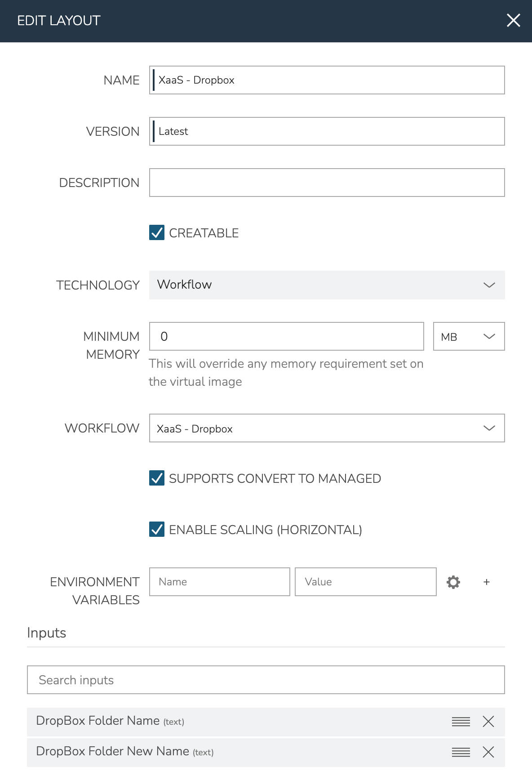Open the Workflow selection dropdown
532x776 pixels.
click(x=327, y=428)
